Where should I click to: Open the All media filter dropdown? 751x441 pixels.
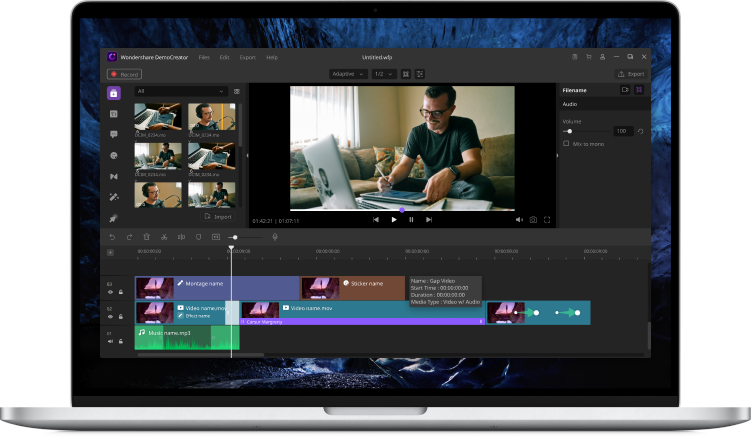(181, 91)
